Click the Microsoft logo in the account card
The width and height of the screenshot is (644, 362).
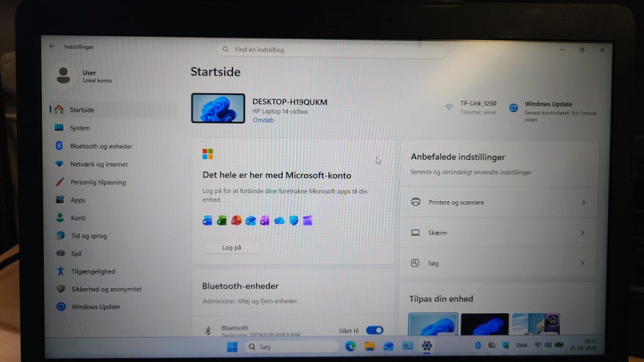pyautogui.click(x=208, y=154)
